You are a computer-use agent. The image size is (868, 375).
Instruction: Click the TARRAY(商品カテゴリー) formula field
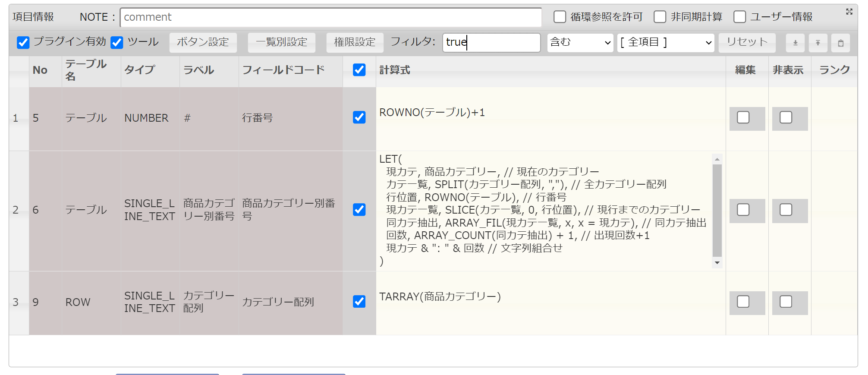(550, 303)
